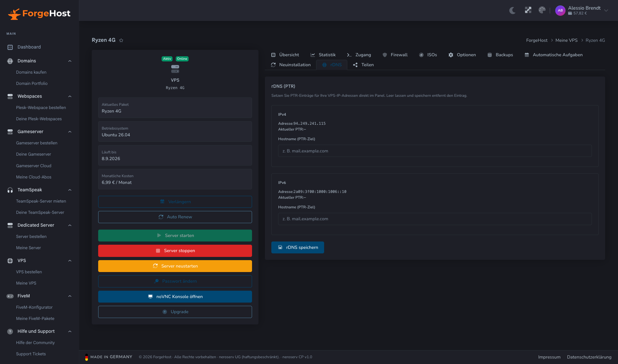Click the IPv4 hostname input field
The image size is (618, 364).
[435, 151]
